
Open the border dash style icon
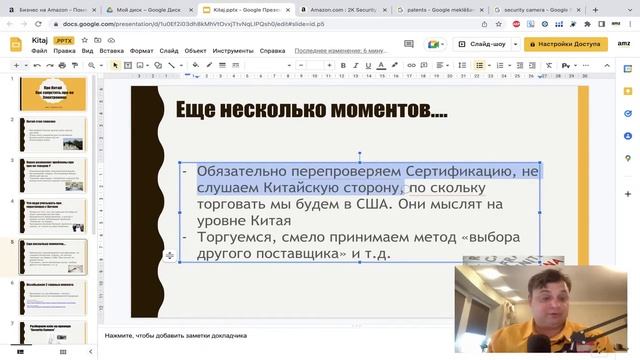(x=236, y=65)
